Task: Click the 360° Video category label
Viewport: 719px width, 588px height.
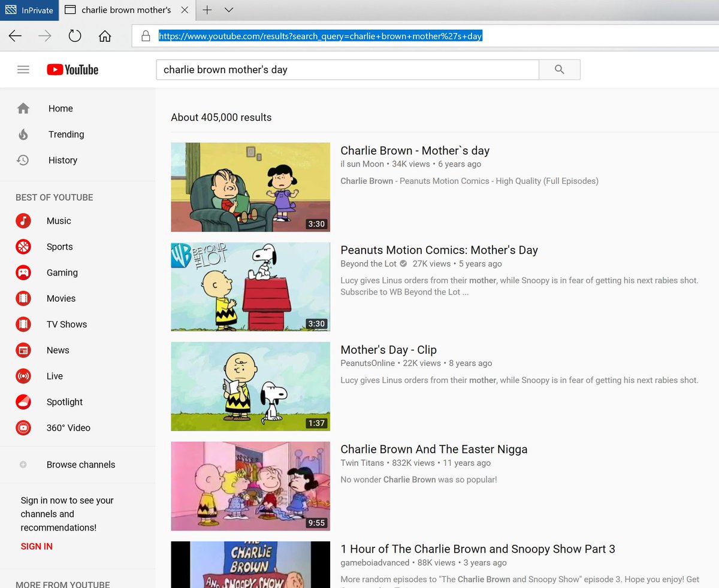Action: (68, 428)
